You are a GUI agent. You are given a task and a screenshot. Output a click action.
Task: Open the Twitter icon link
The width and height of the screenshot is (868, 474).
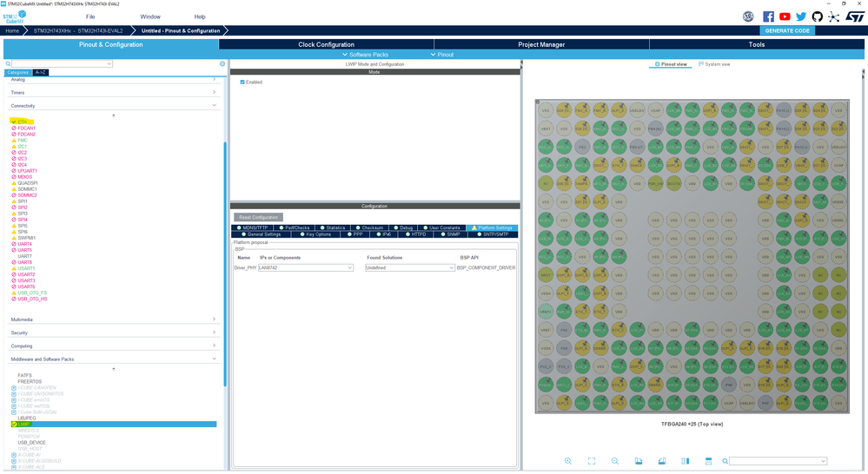point(801,16)
